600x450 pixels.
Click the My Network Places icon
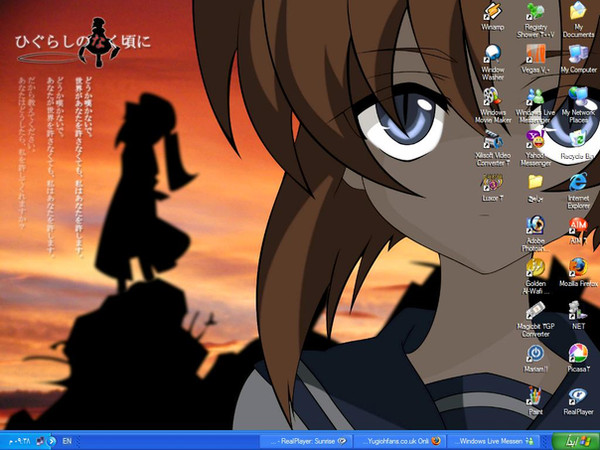point(578,105)
